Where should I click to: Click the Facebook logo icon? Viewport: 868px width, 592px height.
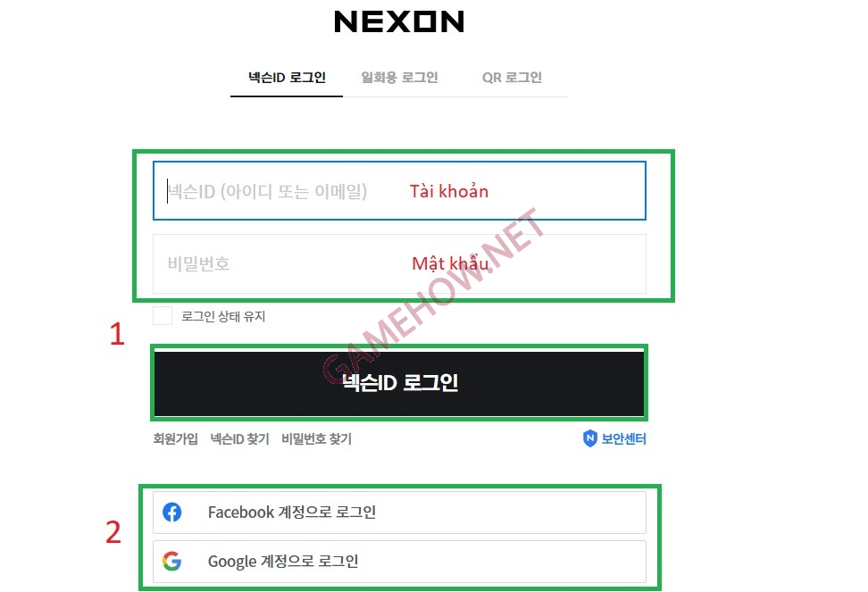point(172,513)
